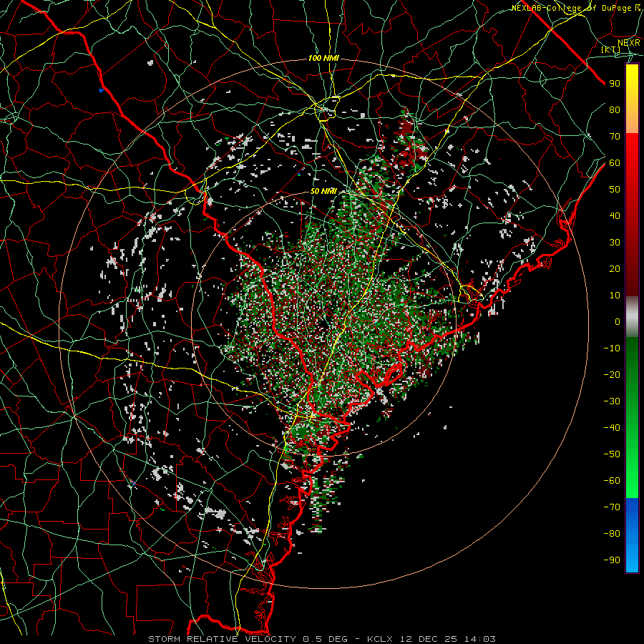
Task: Click the blue bottom segment of the color bar
Action: click(x=632, y=535)
